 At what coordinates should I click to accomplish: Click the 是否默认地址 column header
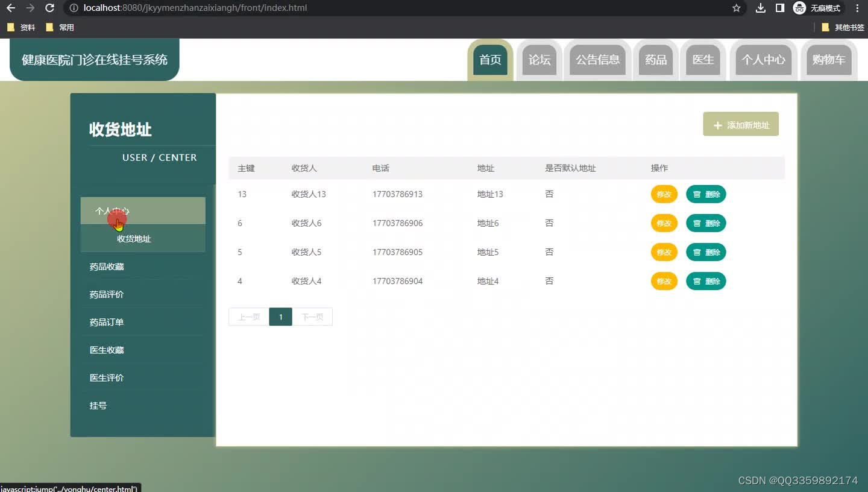(570, 168)
